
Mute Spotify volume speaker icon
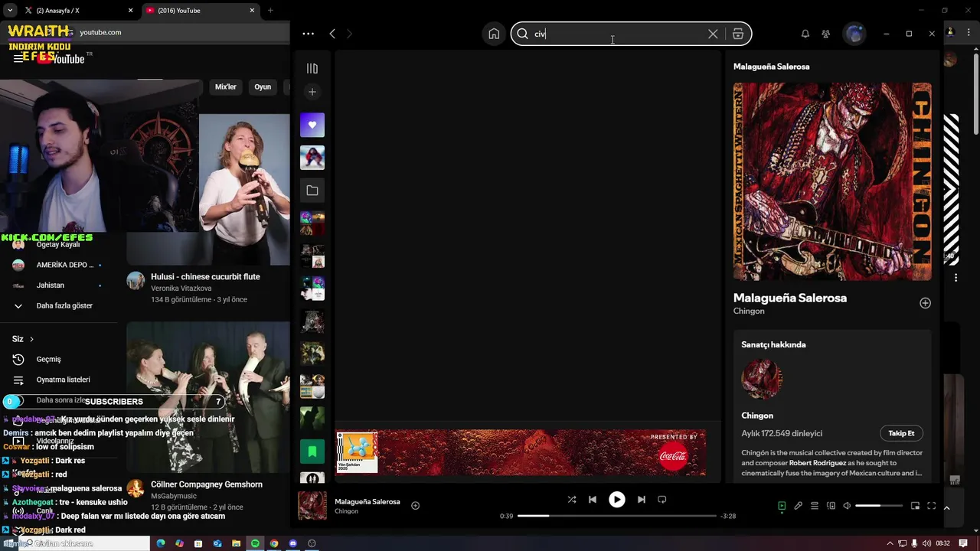tap(847, 506)
